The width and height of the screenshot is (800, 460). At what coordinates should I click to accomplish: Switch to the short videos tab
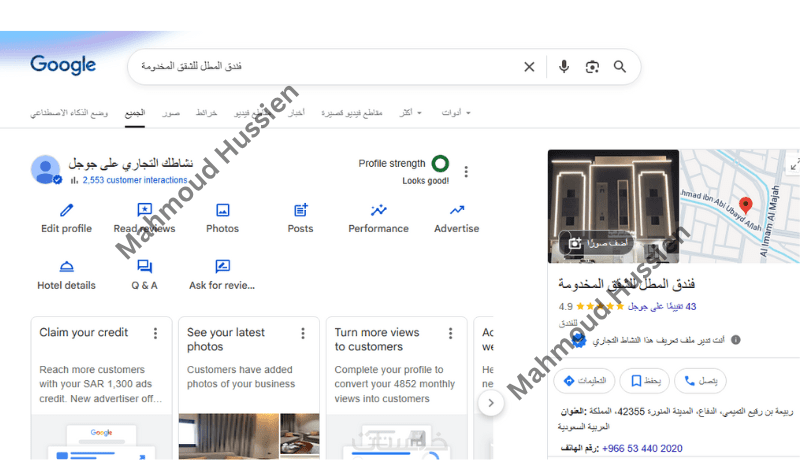pyautogui.click(x=352, y=113)
